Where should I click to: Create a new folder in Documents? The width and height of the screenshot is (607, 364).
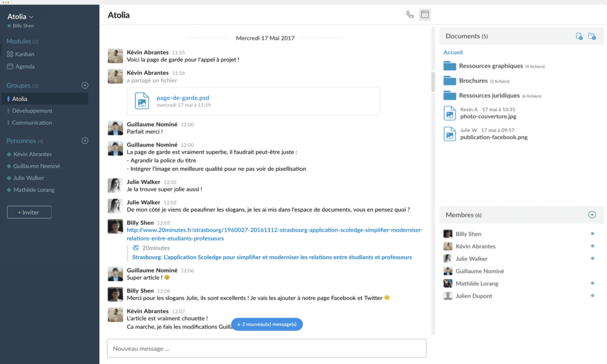click(x=592, y=36)
